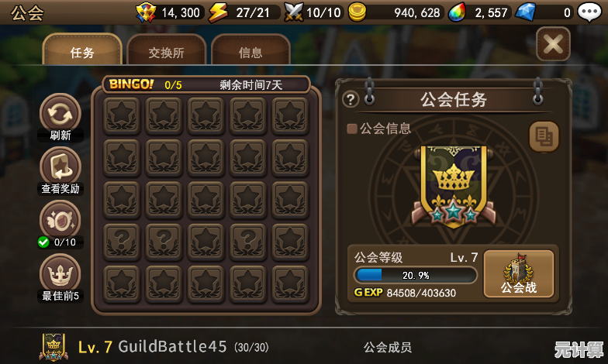This screenshot has height=364, width=608.
Task: Click the rainbow gem currency icon
Action: pos(458,12)
